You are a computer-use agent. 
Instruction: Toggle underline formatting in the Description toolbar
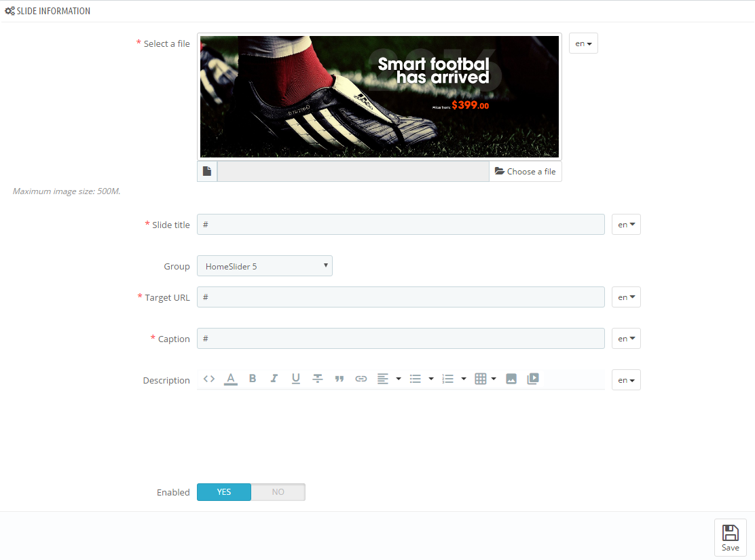(295, 379)
